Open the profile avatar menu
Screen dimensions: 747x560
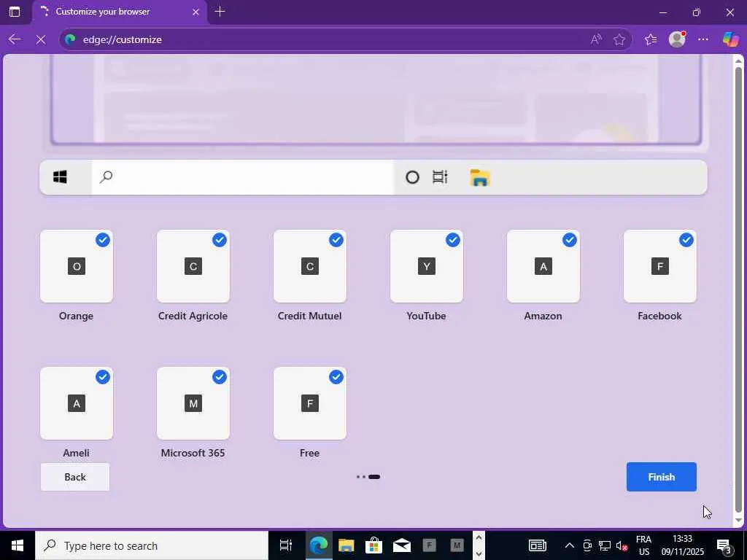click(x=677, y=39)
